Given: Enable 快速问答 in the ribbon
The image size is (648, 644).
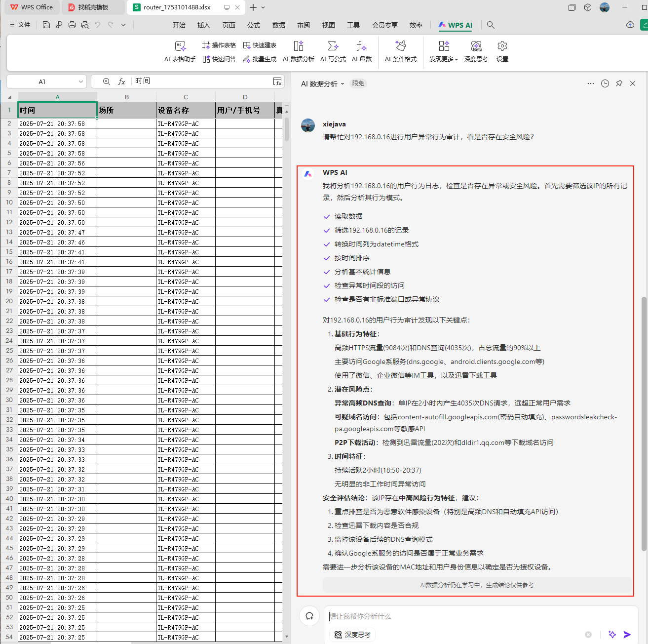Looking at the screenshot, I should coord(219,59).
